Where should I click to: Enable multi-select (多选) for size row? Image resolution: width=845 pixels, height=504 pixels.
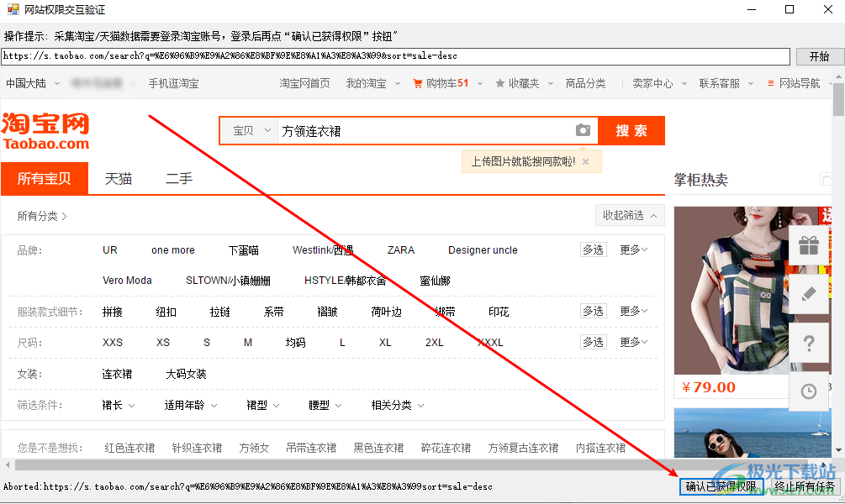click(593, 342)
